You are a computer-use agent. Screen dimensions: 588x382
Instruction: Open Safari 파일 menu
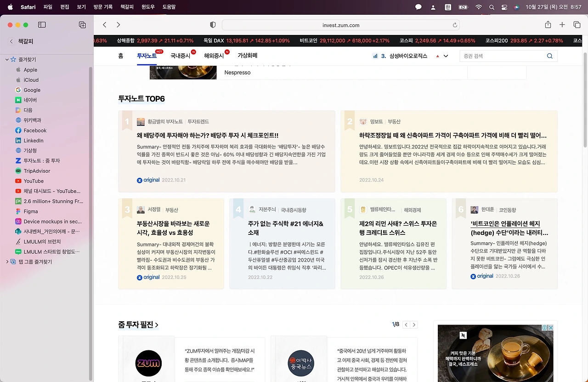click(48, 7)
